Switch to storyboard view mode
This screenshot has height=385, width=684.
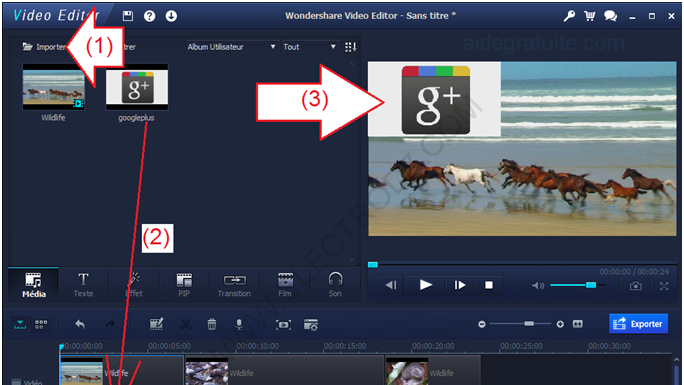(41, 324)
